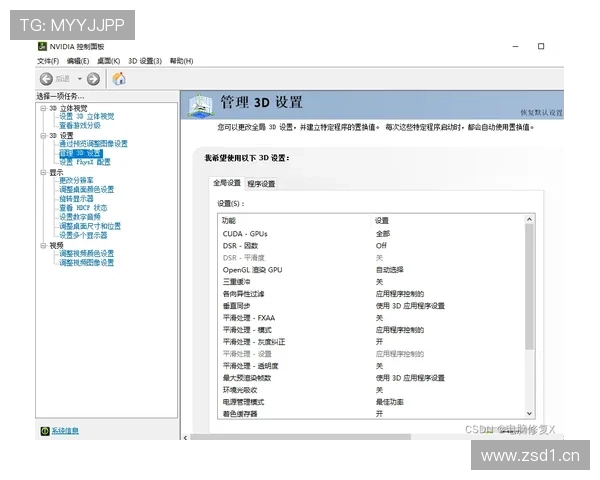Viewport: 600px width, 480px height.
Task: Select the 平滑处理 - 透明度 row
Action: [371, 366]
